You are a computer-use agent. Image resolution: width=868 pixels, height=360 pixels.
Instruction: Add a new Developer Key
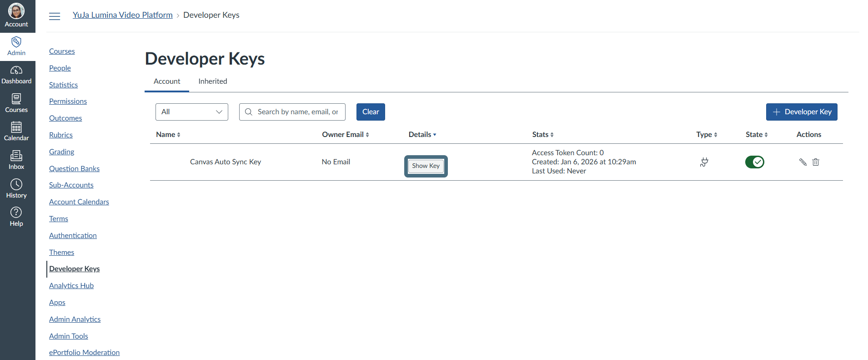(x=802, y=112)
